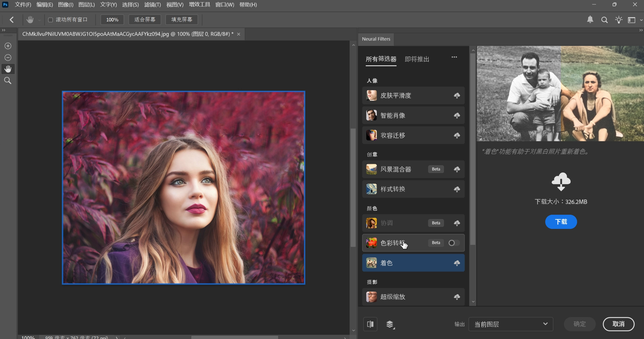Open the Discover lightbulb icon
The width and height of the screenshot is (644, 339).
coord(619,20)
